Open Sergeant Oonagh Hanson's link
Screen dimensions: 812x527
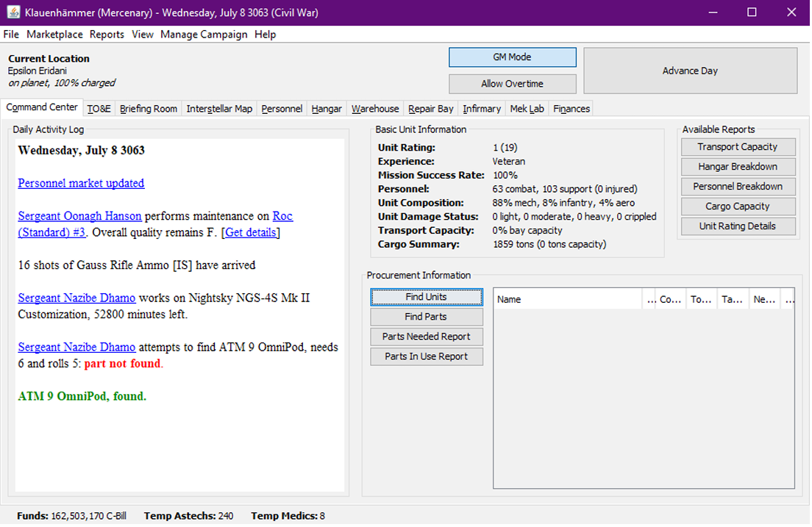point(79,216)
